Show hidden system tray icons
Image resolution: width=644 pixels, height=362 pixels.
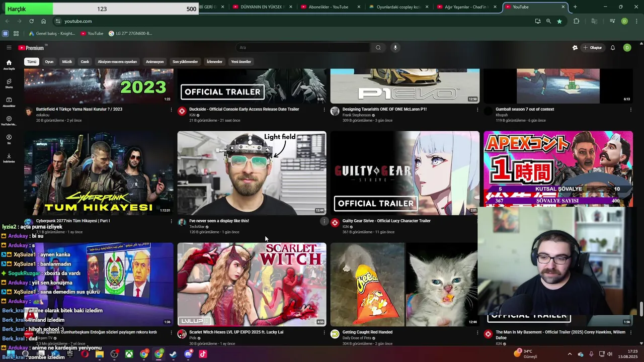pyautogui.click(x=570, y=354)
